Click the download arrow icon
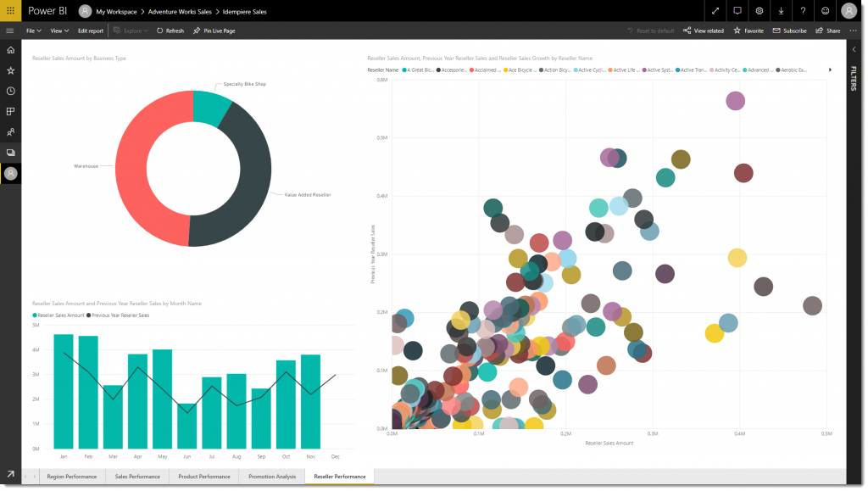 coord(781,11)
